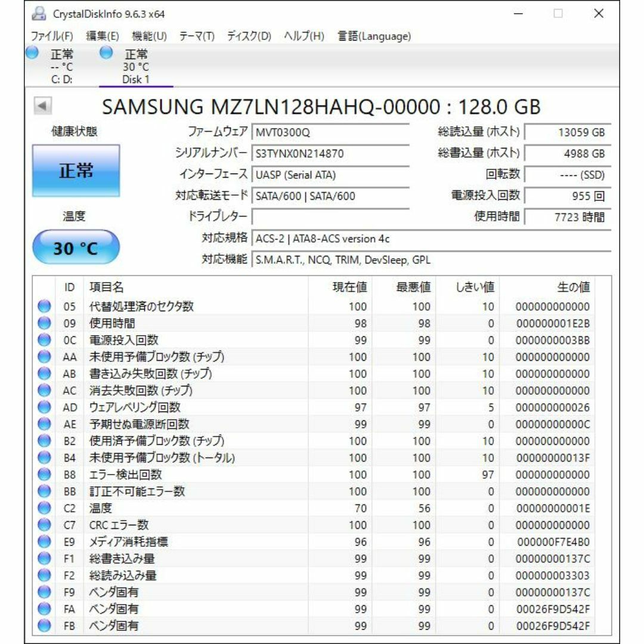
Task: Minimize the CrystalDiskInfo window
Action: tap(519, 14)
